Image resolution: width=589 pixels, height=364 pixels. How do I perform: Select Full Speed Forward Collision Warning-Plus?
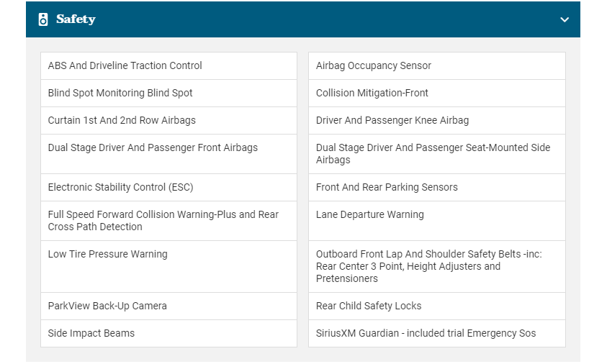tap(163, 220)
